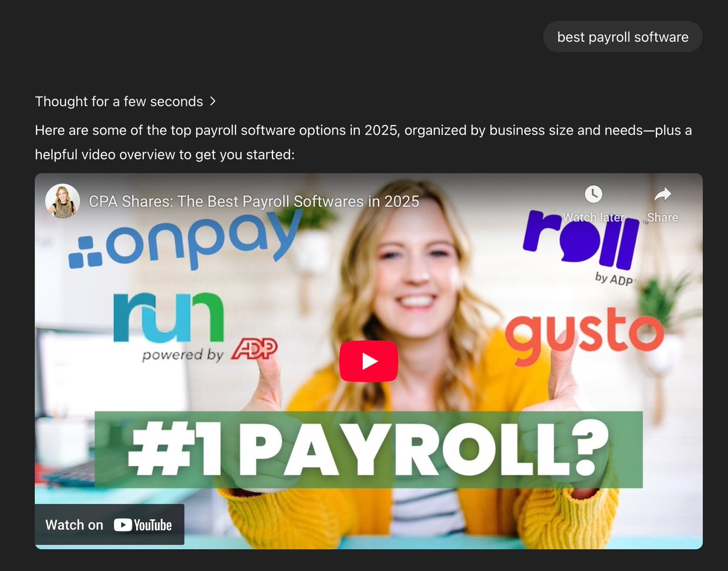Select the 'best payroll software' message bubble
This screenshot has height=571, width=728.
coord(622,36)
